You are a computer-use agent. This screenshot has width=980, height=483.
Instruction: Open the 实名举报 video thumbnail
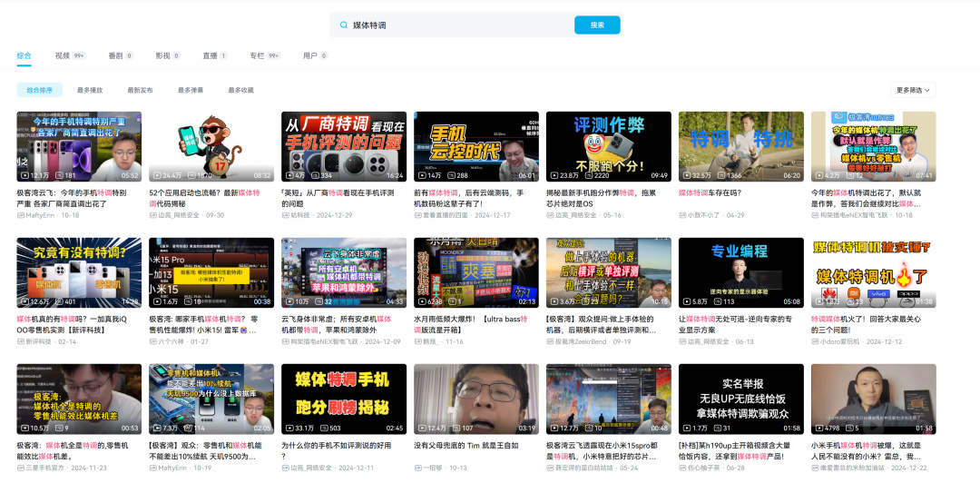pyautogui.click(x=741, y=399)
